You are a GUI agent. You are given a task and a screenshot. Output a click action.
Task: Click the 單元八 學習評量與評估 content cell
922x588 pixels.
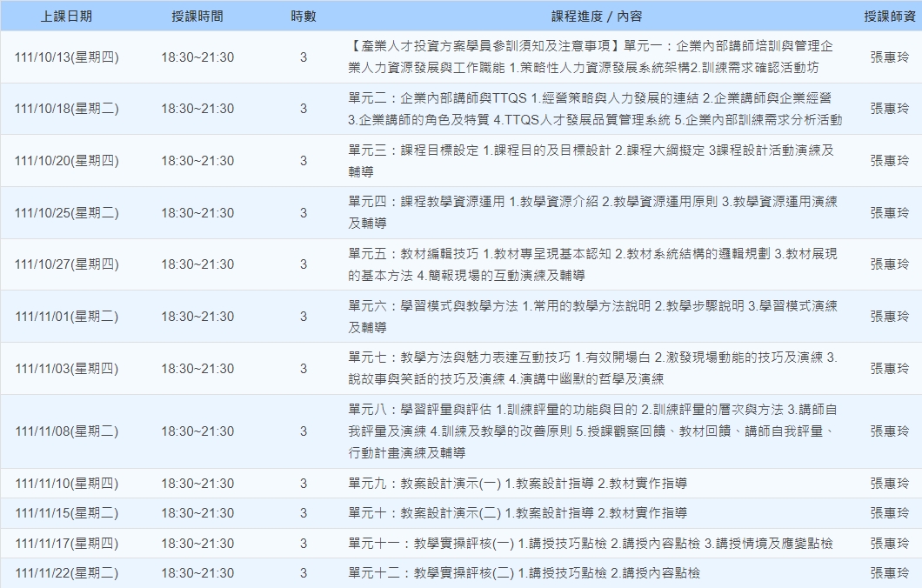click(591, 431)
